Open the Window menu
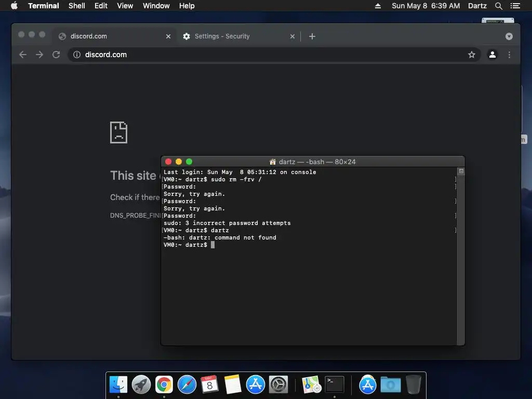Screen dimensions: 532x399 pos(156,6)
